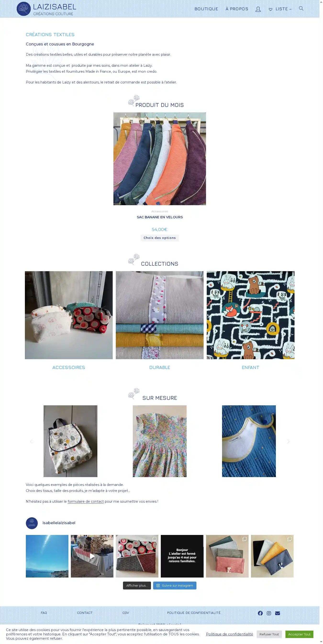Open the user account icon
Image resolution: width=323 pixels, height=644 pixels.
pyautogui.click(x=258, y=9)
